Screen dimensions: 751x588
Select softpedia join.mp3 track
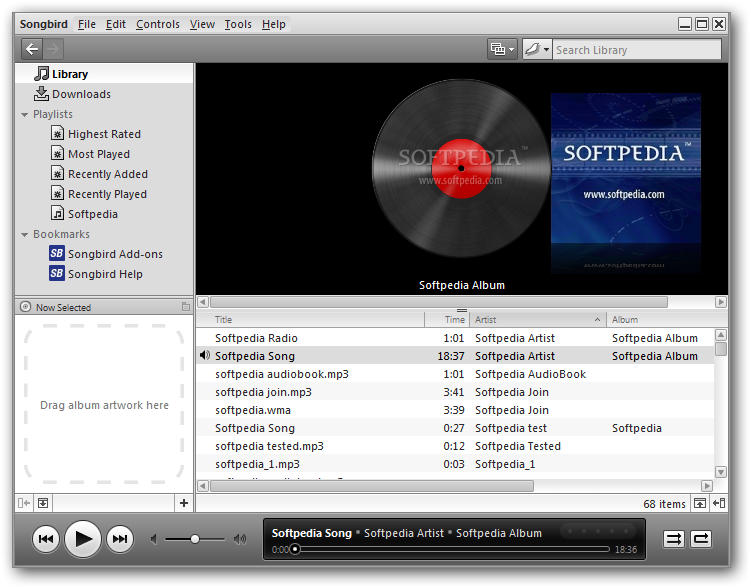(455, 392)
